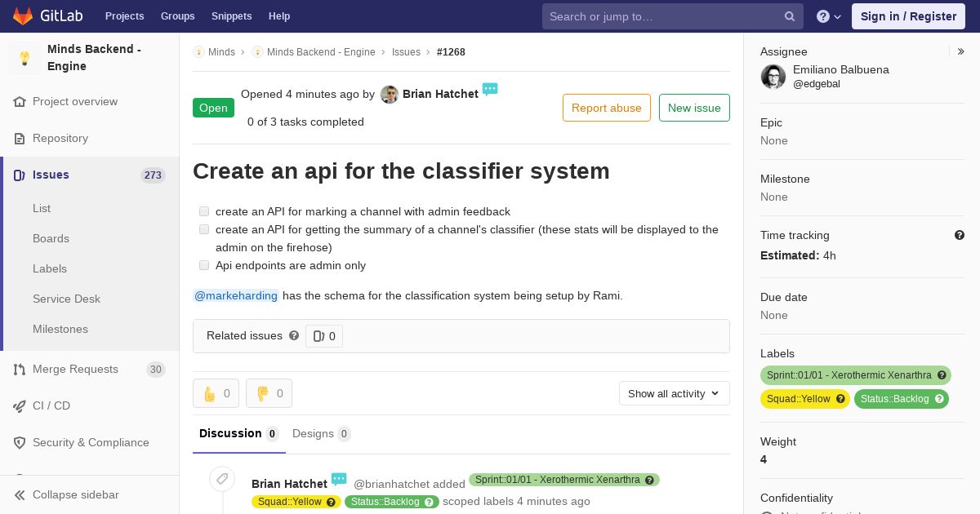The height and width of the screenshot is (514, 980).
Task: Click the chat bubble icon beside author name
Action: click(490, 89)
